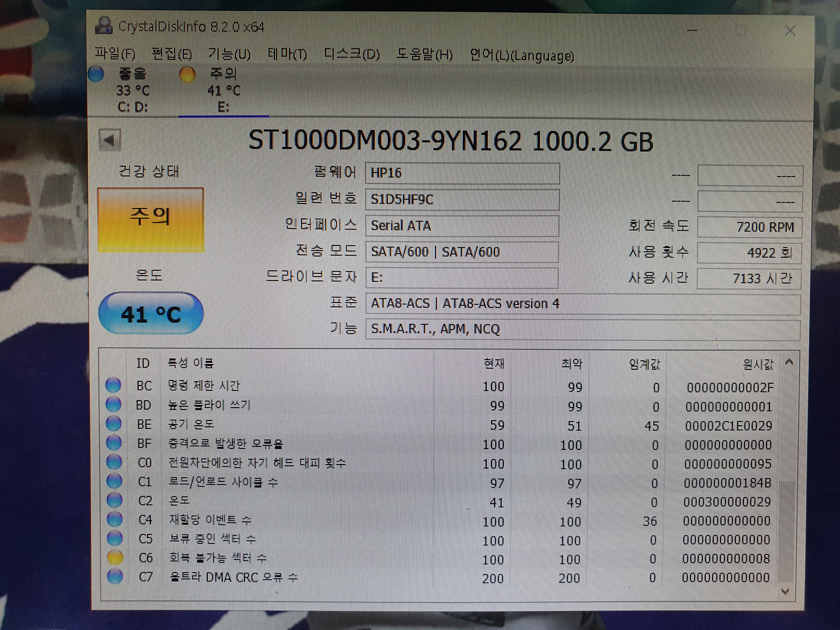This screenshot has width=840, height=630.
Task: Click the status dot for attribute C0
Action: coord(114,462)
